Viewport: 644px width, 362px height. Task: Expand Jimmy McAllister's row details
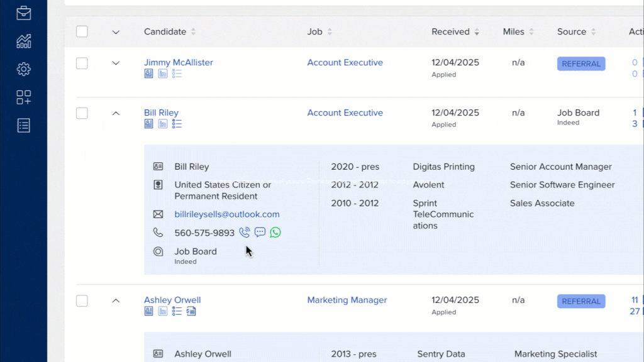click(116, 63)
